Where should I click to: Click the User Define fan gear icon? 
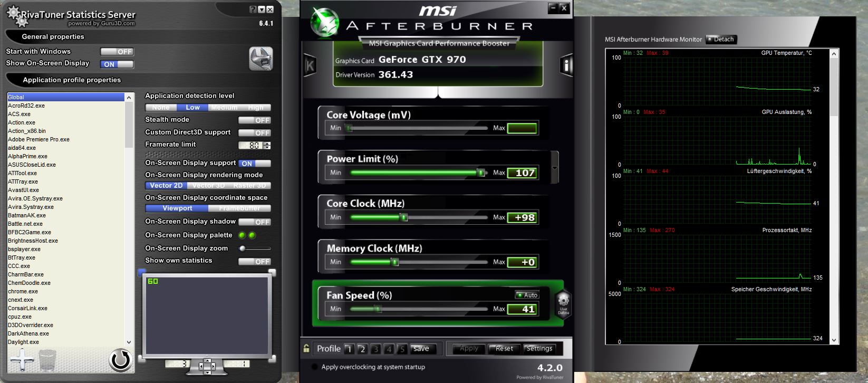coord(563,303)
